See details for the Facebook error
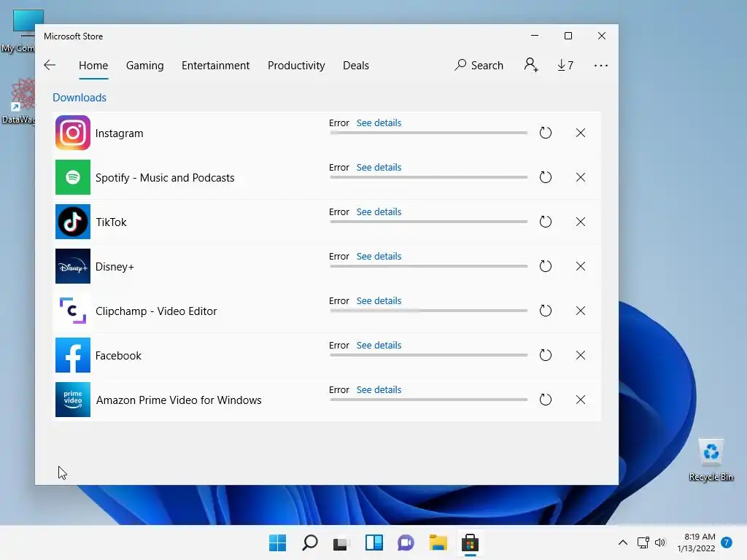This screenshot has height=560, width=747. click(379, 345)
